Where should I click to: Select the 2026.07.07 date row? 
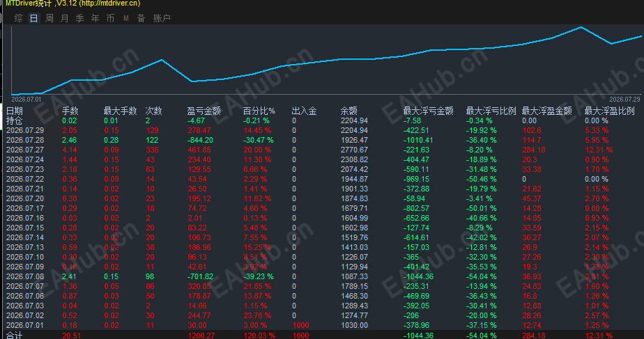point(25,287)
